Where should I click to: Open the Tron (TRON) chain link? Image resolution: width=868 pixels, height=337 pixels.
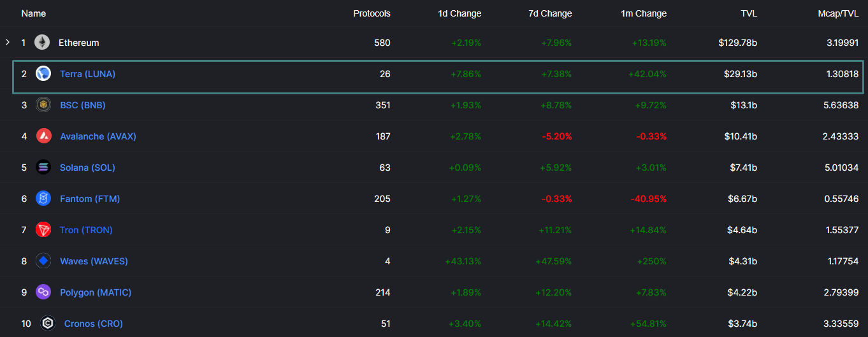pyautogui.click(x=86, y=230)
